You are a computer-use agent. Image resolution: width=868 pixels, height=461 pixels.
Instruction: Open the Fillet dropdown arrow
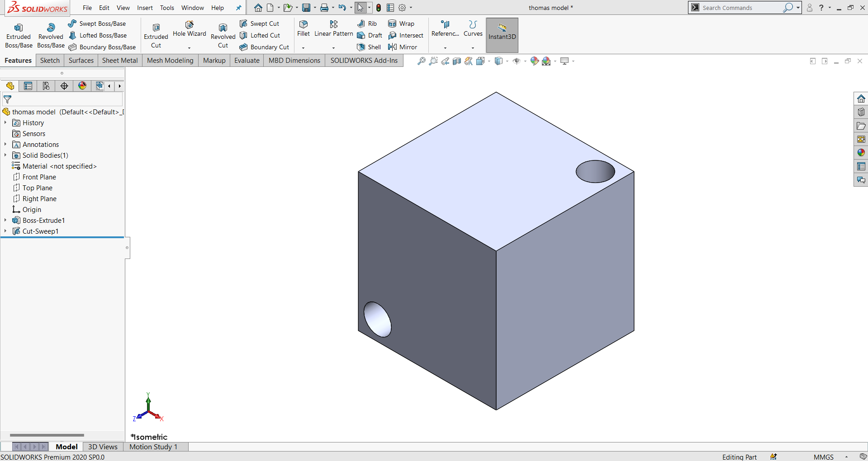[304, 48]
